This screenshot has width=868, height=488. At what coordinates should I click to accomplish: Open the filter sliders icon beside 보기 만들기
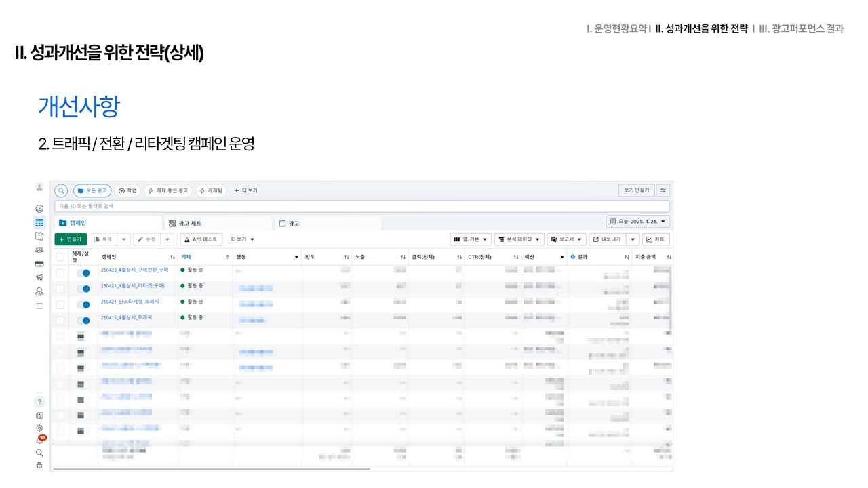pos(663,190)
